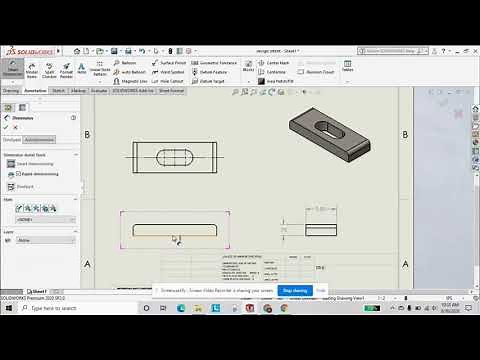
Task: Click the isometric 3D part view
Action: coord(330,135)
